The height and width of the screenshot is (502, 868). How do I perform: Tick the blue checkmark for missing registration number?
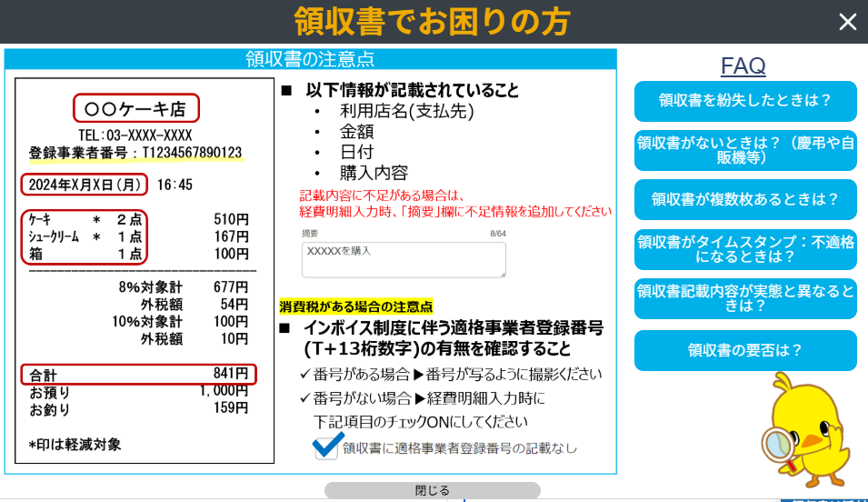coord(326,447)
